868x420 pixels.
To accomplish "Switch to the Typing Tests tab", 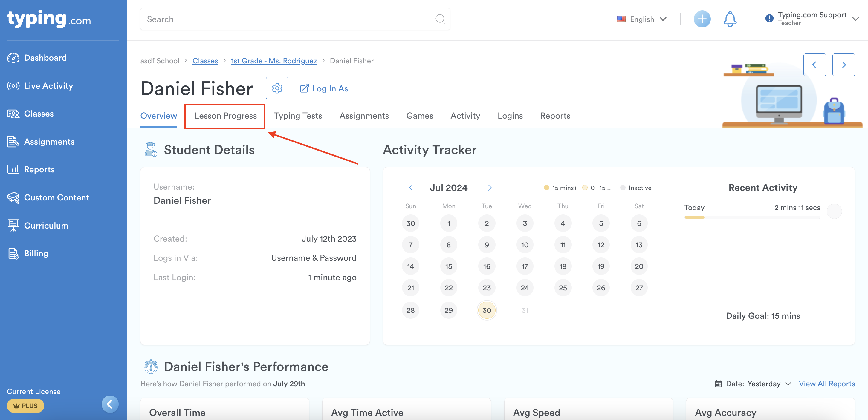I will point(298,116).
